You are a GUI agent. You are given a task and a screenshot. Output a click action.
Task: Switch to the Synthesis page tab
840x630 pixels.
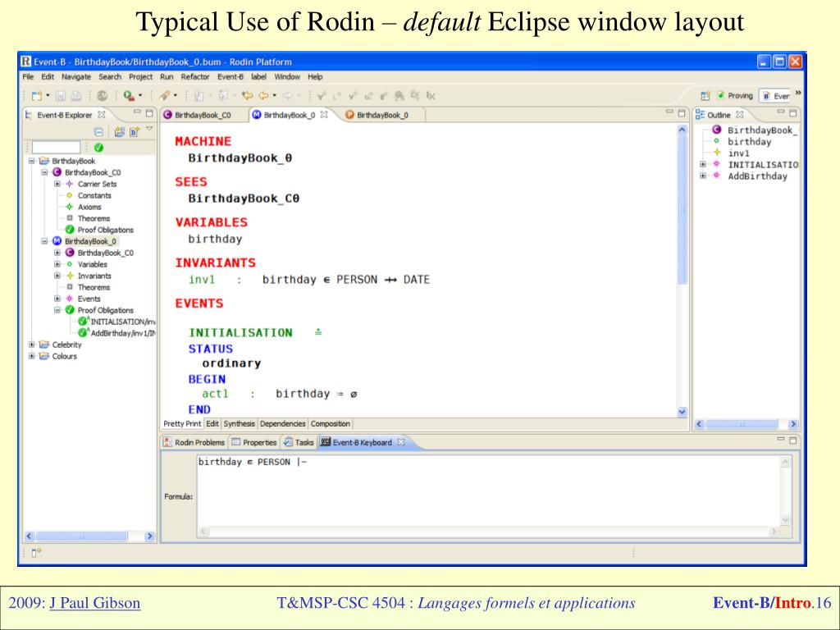(239, 424)
